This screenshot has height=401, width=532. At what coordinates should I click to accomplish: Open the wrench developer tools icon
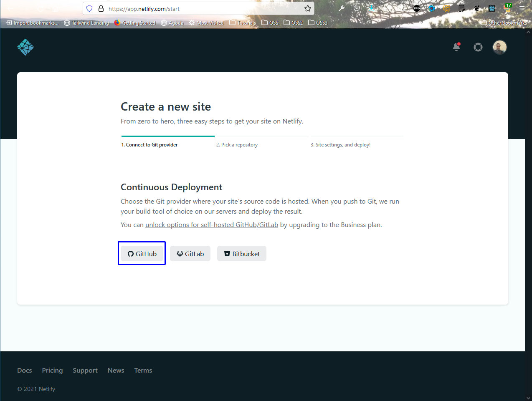coord(342,8)
